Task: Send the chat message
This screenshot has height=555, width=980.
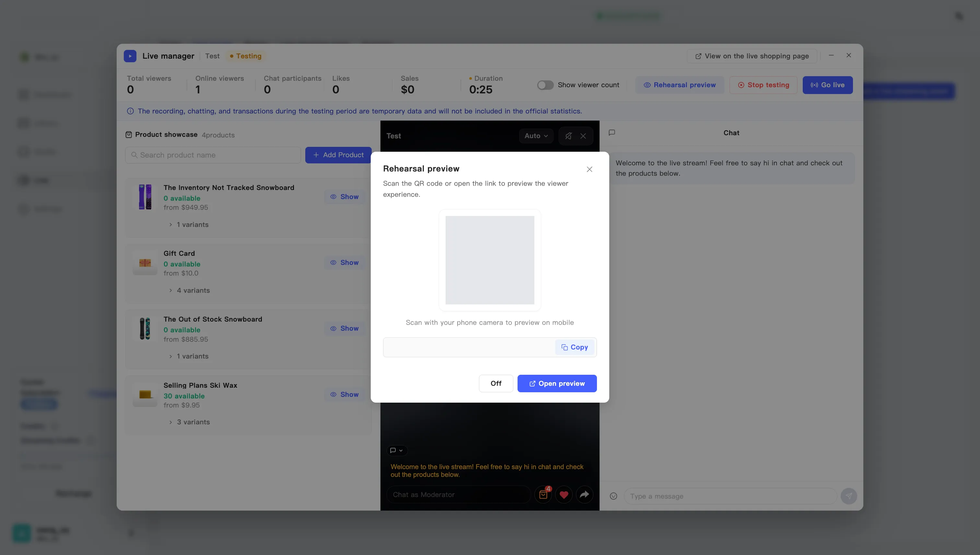Action: coord(848,496)
